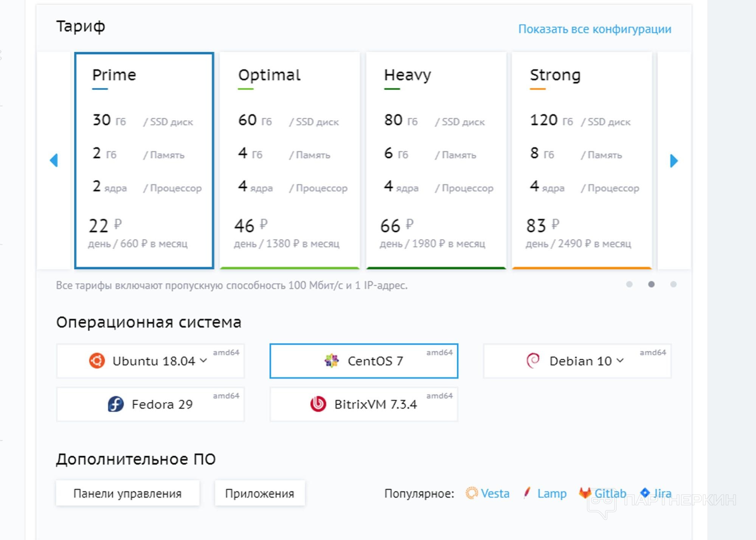Select the Prime tariff card
Image resolution: width=756 pixels, height=540 pixels.
tap(144, 161)
